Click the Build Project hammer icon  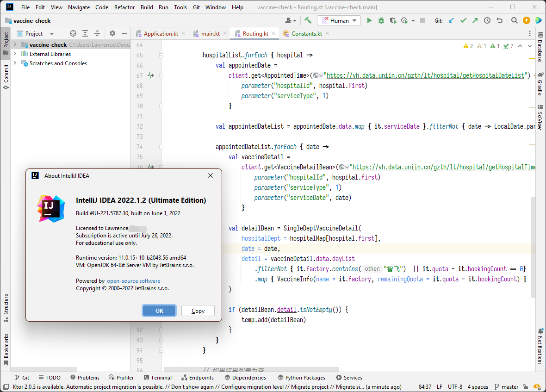[308, 20]
